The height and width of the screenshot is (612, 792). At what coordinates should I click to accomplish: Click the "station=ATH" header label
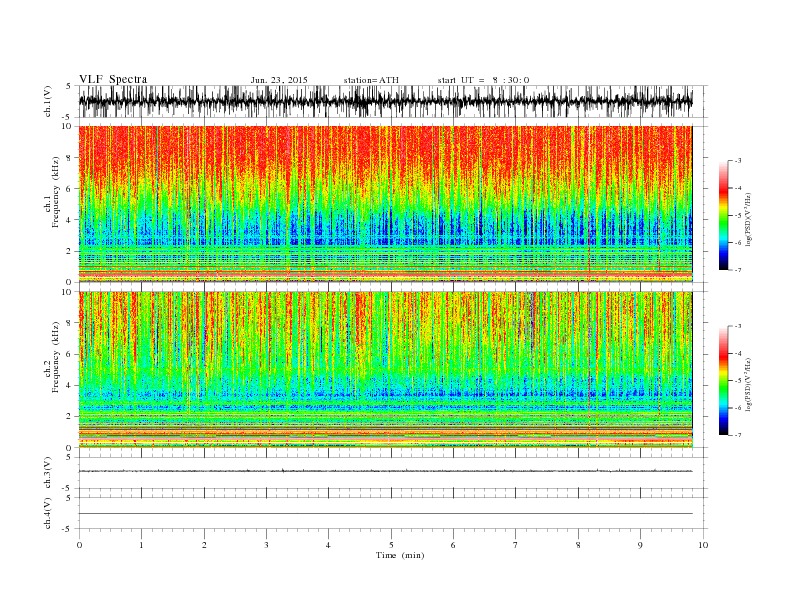tap(371, 80)
